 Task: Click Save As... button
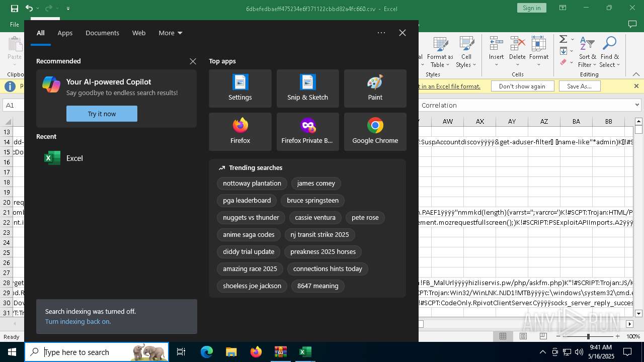[579, 86]
